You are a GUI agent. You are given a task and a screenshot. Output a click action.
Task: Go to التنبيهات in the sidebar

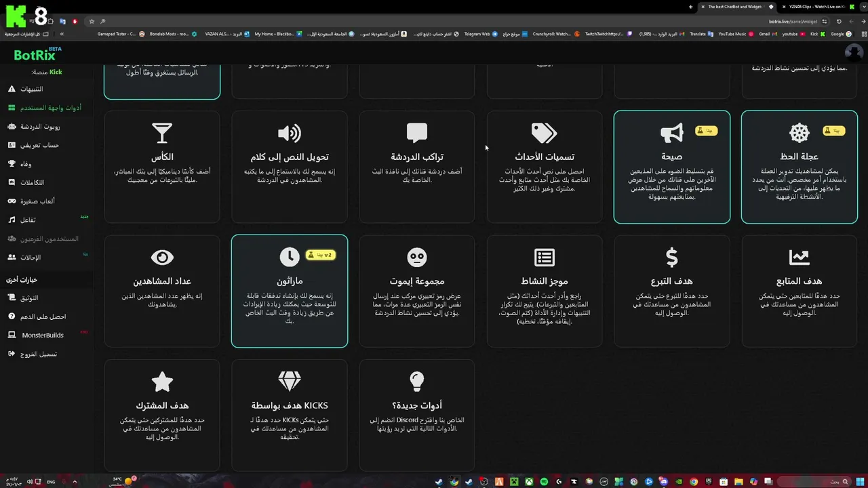click(31, 89)
